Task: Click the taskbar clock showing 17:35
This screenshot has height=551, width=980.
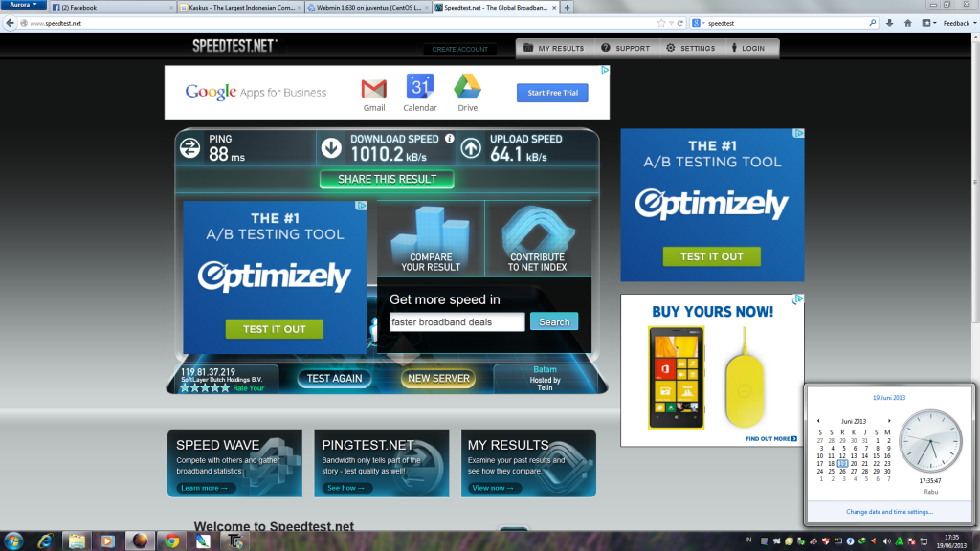Action: [952, 541]
